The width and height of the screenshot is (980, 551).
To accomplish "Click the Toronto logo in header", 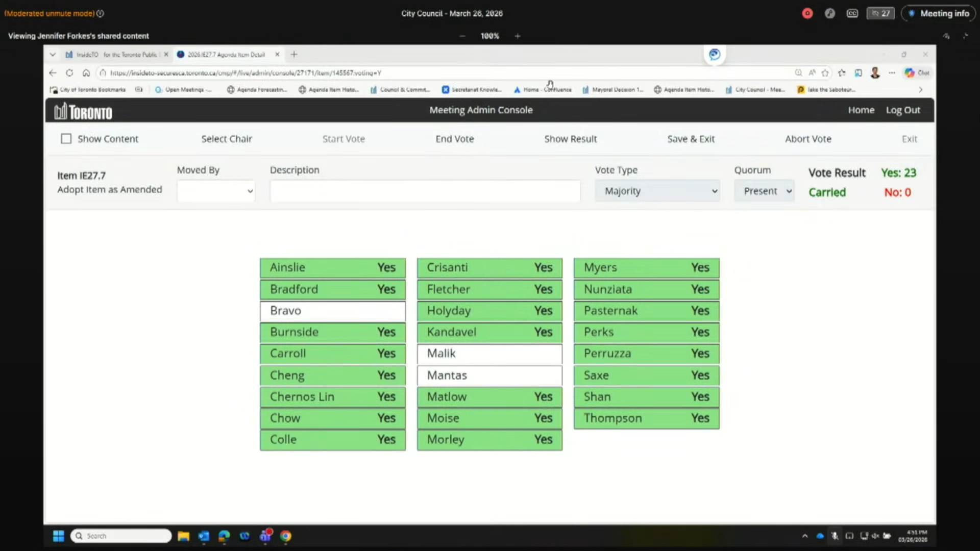I will point(83,111).
